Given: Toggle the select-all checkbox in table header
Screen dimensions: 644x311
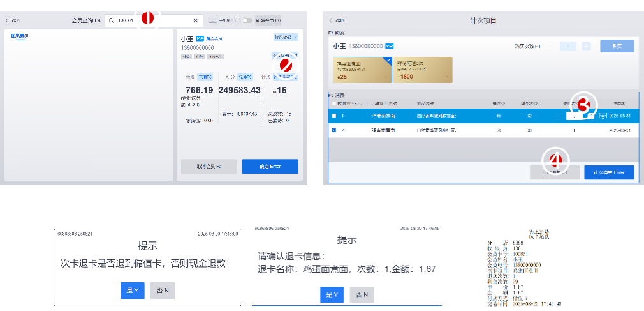Looking at the screenshot, I should click(334, 103).
